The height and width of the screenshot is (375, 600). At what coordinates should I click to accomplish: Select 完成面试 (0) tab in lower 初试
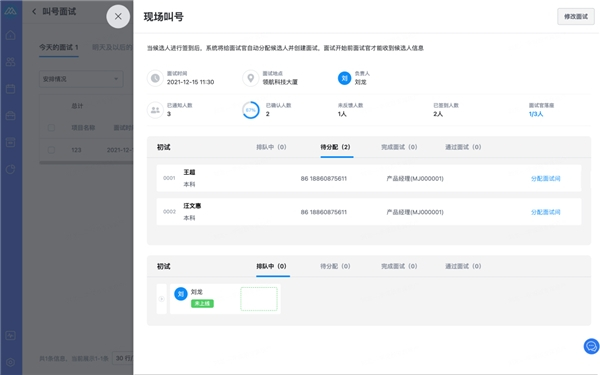[x=399, y=266]
